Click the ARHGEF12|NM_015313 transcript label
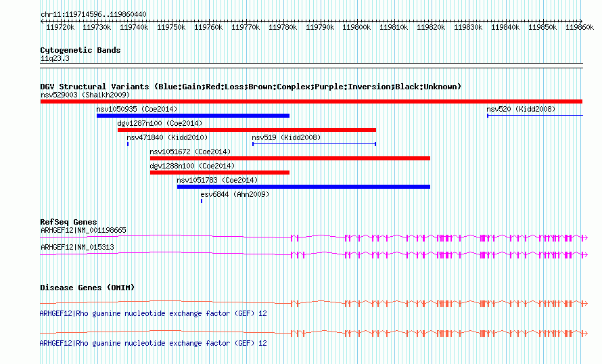 pos(77,247)
